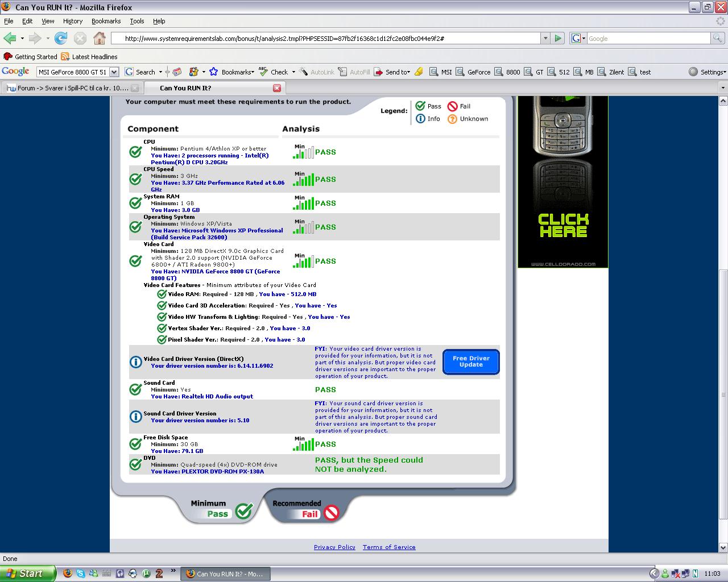Open the Getting Started bookmark
Screen dimensions: 728x582
[31, 57]
